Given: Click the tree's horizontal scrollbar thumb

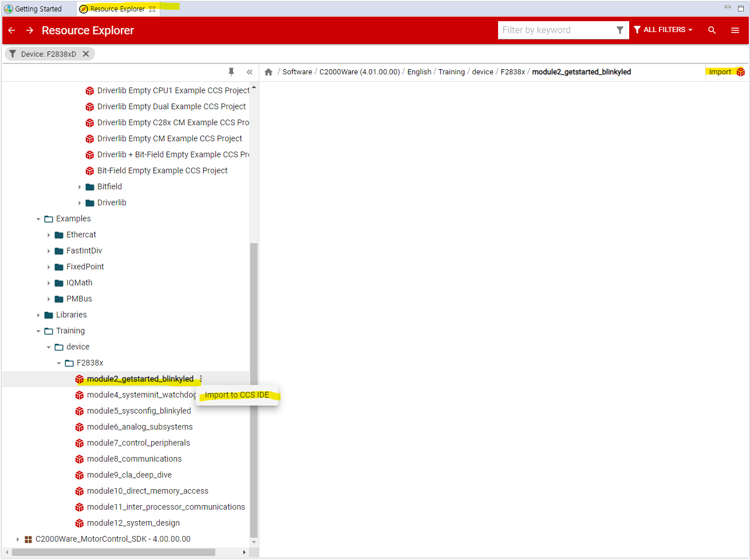Looking at the screenshot, I should pyautogui.click(x=113, y=553).
